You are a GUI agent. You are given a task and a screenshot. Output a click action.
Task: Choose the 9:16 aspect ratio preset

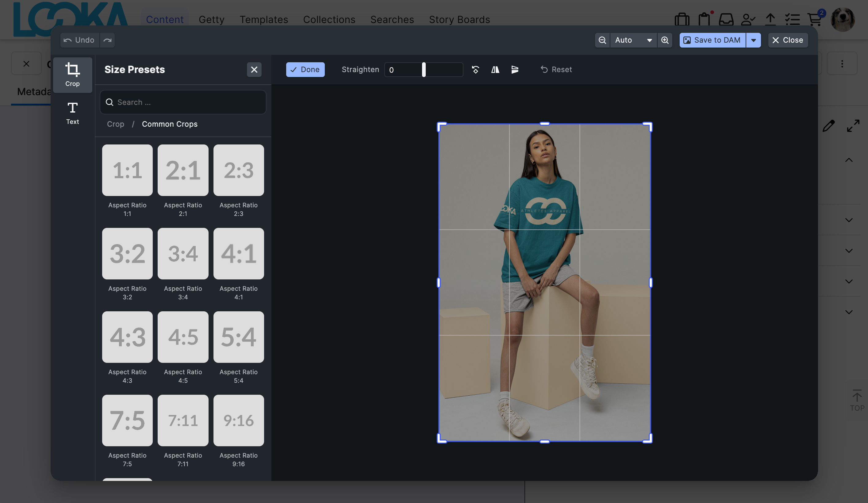(238, 420)
